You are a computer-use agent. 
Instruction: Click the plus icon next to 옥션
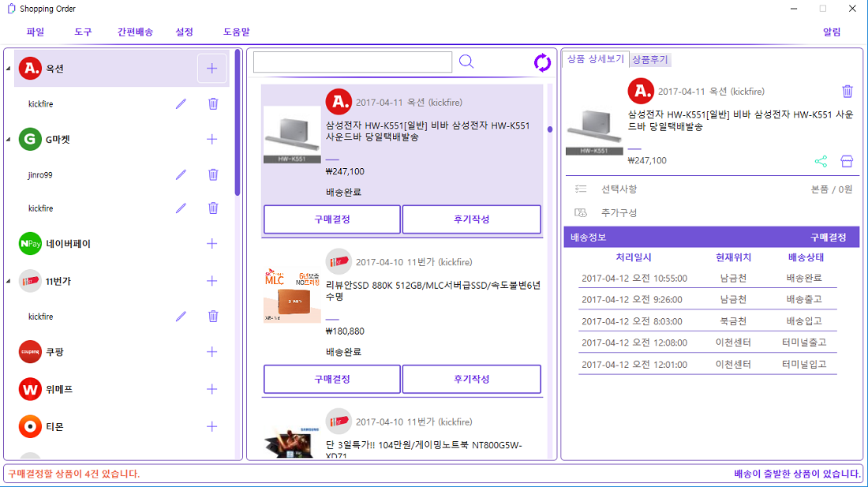[212, 69]
